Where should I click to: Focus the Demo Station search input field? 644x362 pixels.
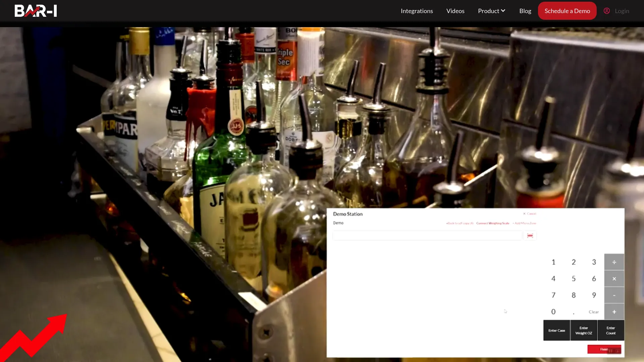tap(427, 236)
